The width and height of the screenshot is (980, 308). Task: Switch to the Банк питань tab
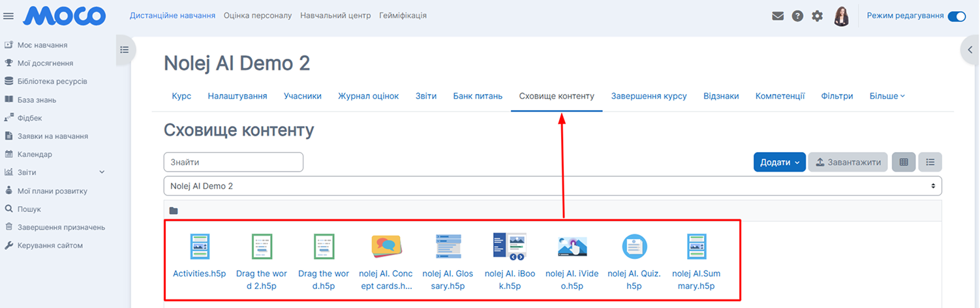(478, 96)
